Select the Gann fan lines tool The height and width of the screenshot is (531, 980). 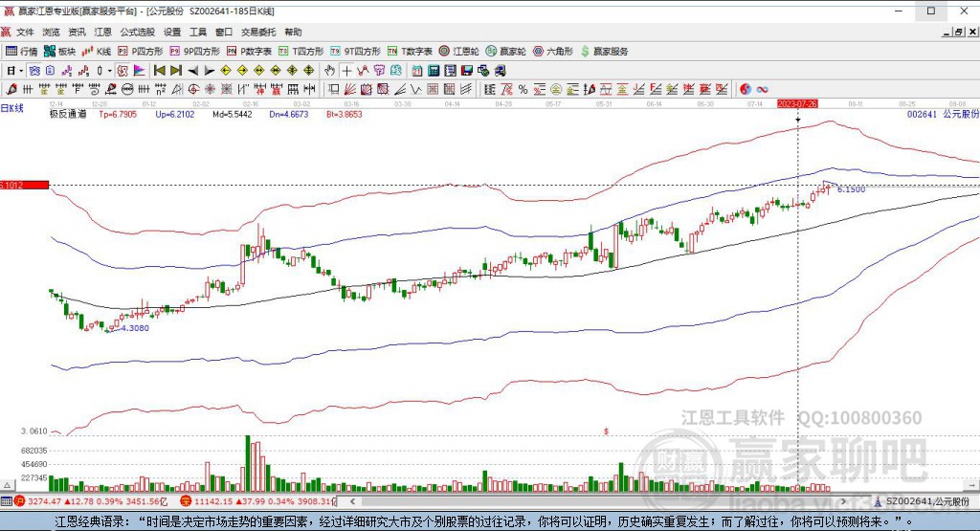pyautogui.click(x=350, y=89)
